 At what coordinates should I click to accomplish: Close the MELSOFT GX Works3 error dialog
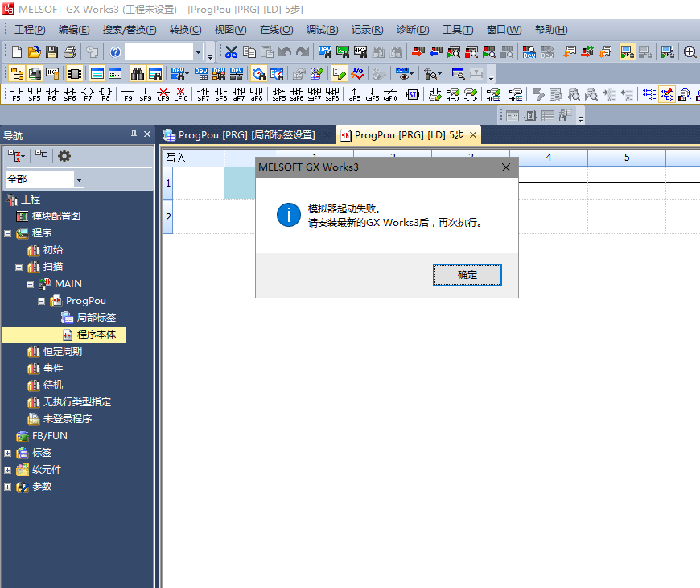pyautogui.click(x=506, y=167)
